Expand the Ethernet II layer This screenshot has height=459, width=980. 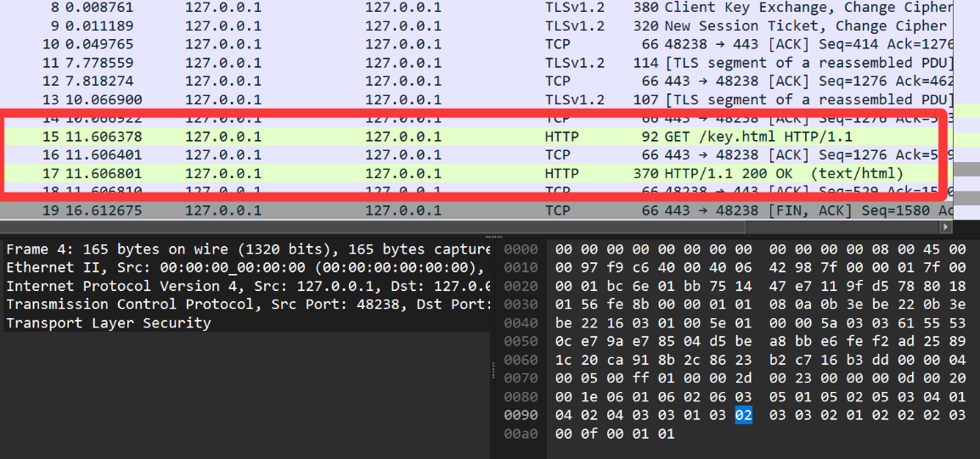(246, 268)
